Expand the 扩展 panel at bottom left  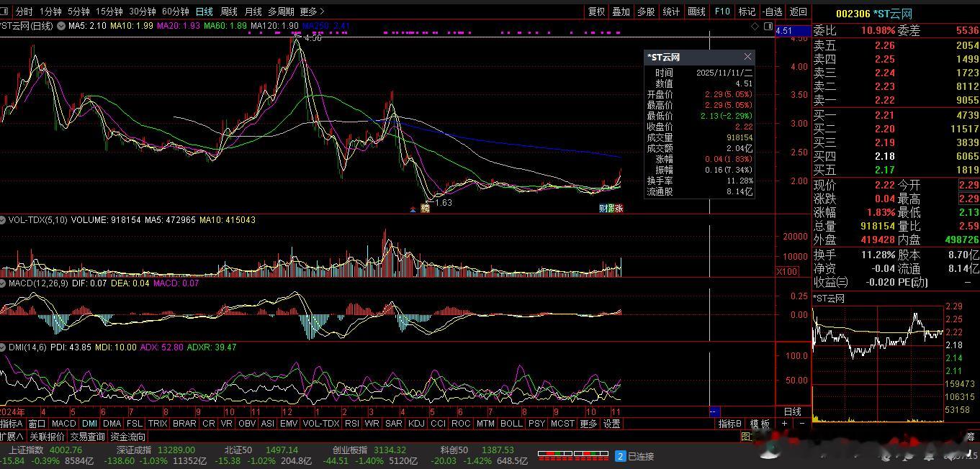tap(12, 437)
